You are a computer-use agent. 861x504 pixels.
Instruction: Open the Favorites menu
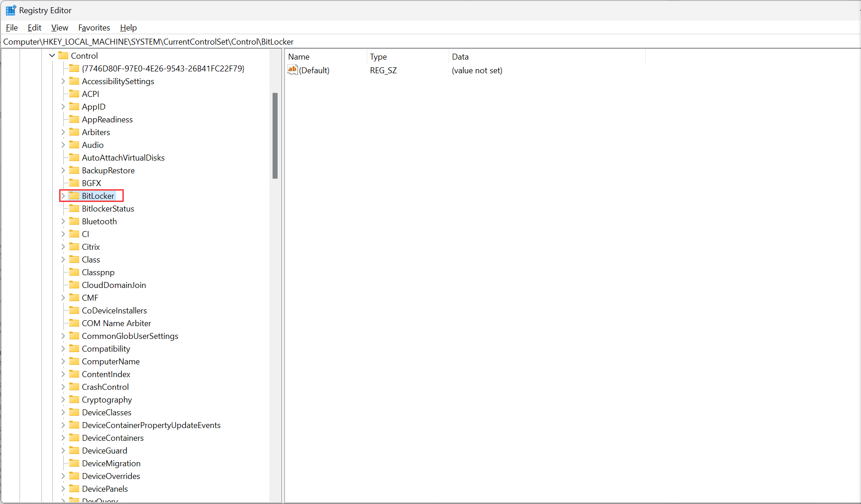pos(94,28)
